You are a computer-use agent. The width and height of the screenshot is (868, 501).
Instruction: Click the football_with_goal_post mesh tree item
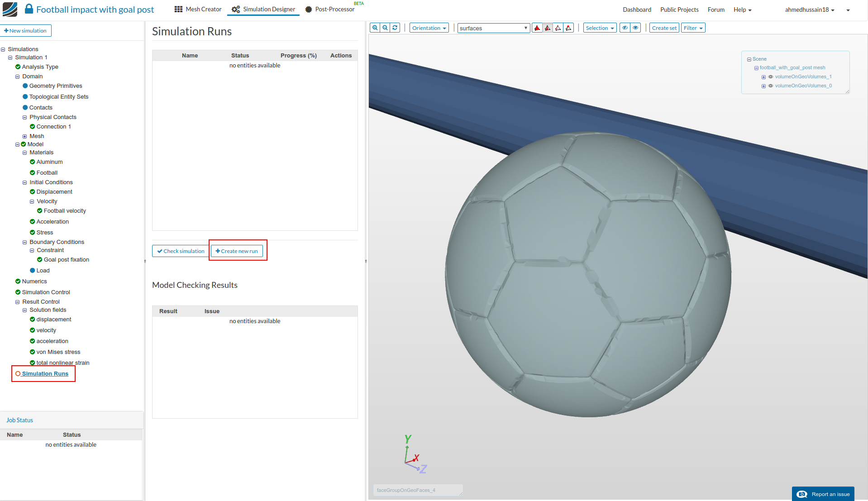[x=792, y=68]
